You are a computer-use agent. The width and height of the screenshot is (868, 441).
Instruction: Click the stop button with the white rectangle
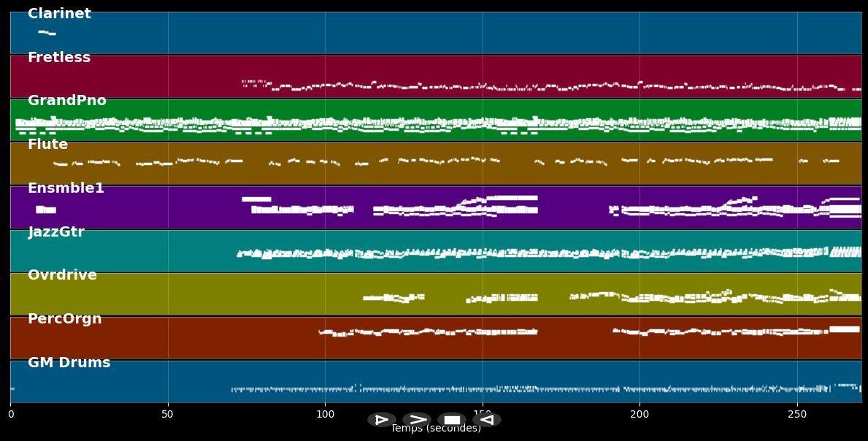tap(452, 420)
